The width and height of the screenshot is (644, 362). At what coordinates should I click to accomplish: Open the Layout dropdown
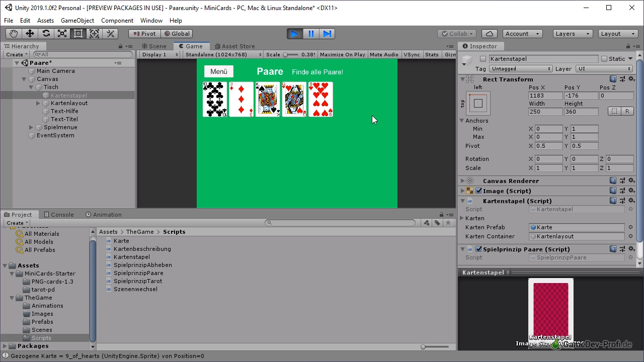tap(618, 34)
